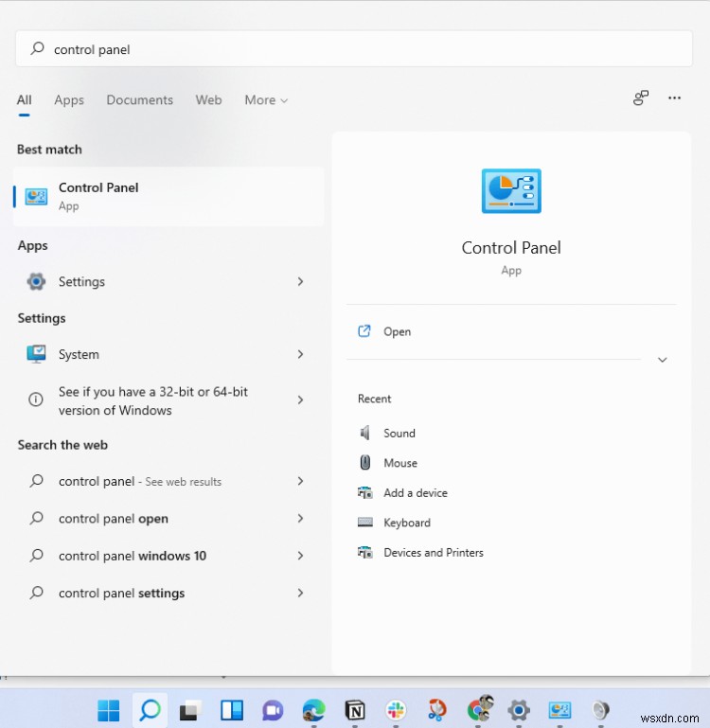
Task: Open 'Devices and Printers' from the Recent list
Action: click(434, 553)
